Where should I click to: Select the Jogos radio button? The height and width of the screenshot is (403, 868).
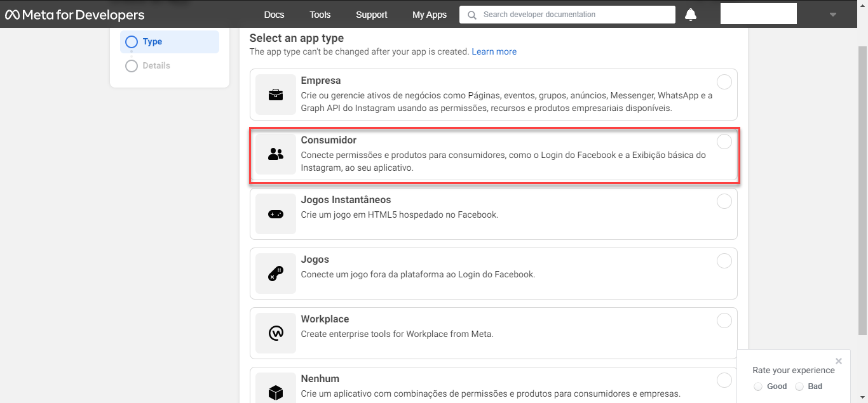point(724,261)
